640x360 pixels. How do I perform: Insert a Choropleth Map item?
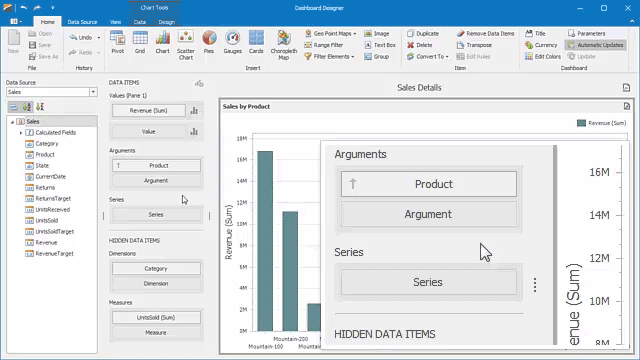click(284, 45)
